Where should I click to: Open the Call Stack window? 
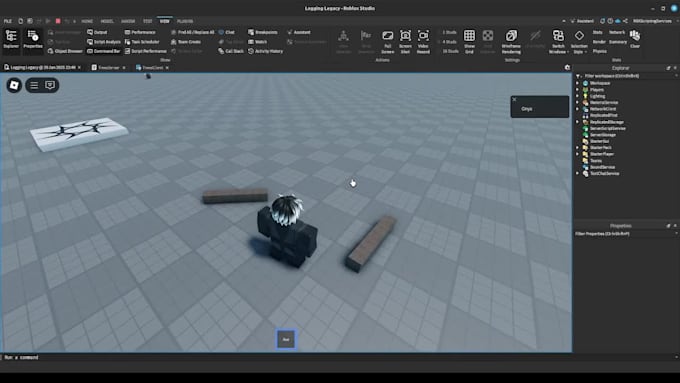231,51
